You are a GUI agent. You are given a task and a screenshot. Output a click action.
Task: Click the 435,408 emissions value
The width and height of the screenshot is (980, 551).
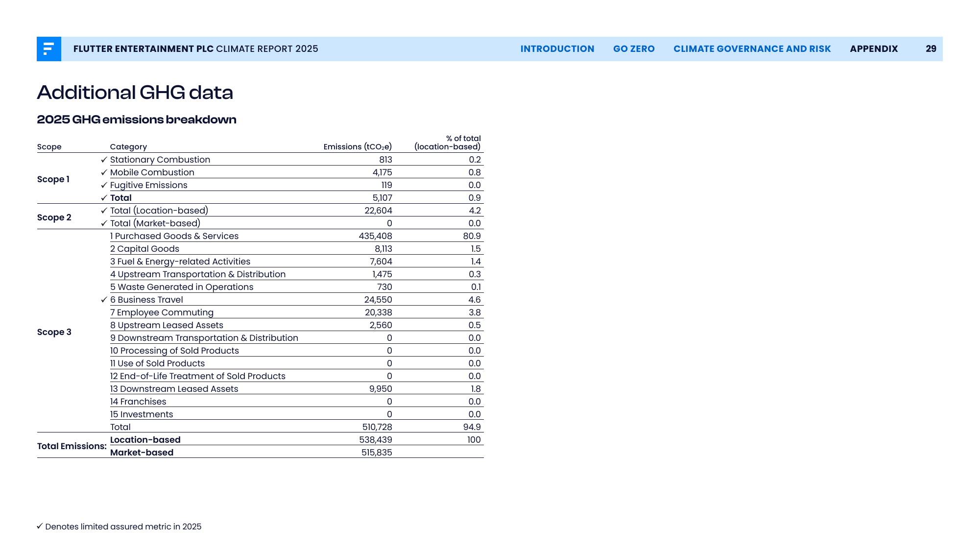(376, 236)
